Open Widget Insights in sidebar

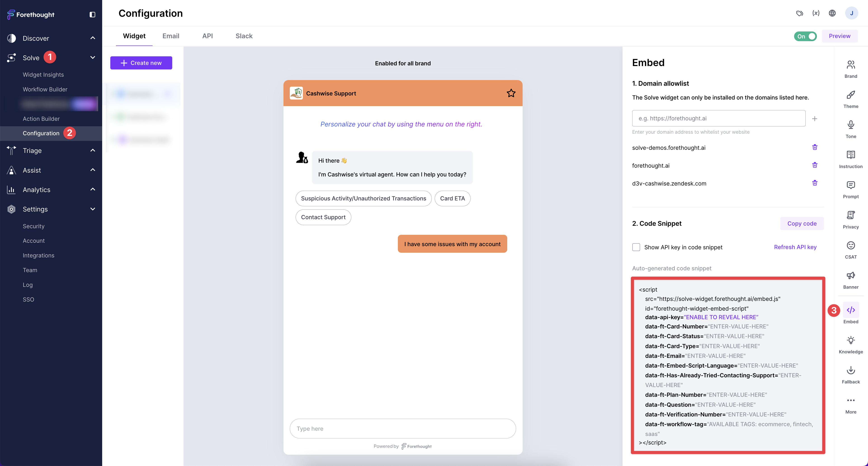(x=43, y=74)
